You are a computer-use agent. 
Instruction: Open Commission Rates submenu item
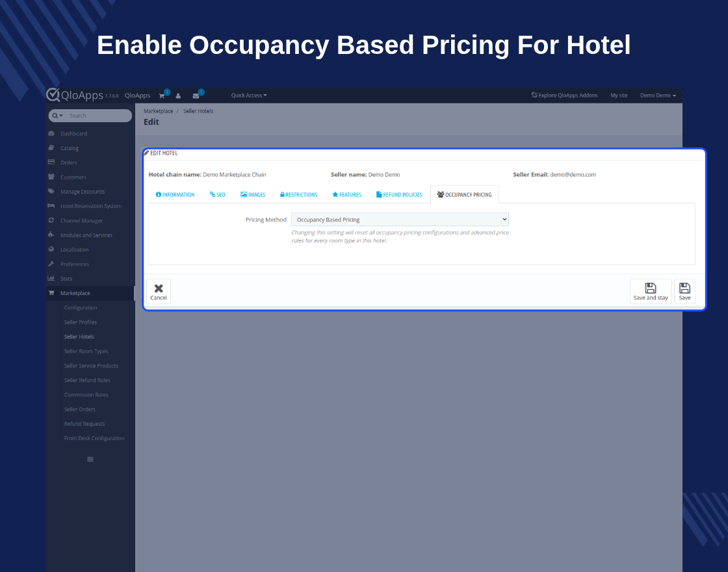[86, 395]
